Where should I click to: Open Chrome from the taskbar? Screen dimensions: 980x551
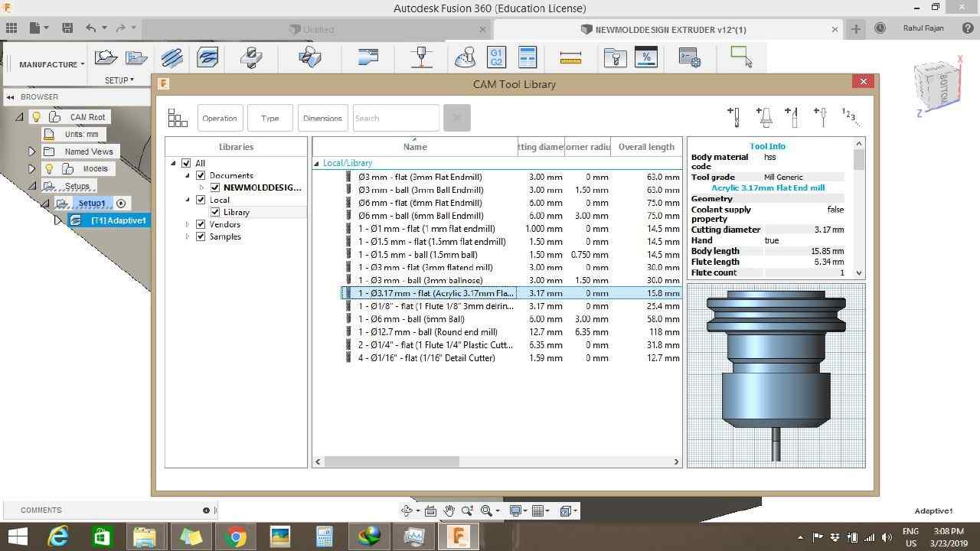(x=237, y=536)
